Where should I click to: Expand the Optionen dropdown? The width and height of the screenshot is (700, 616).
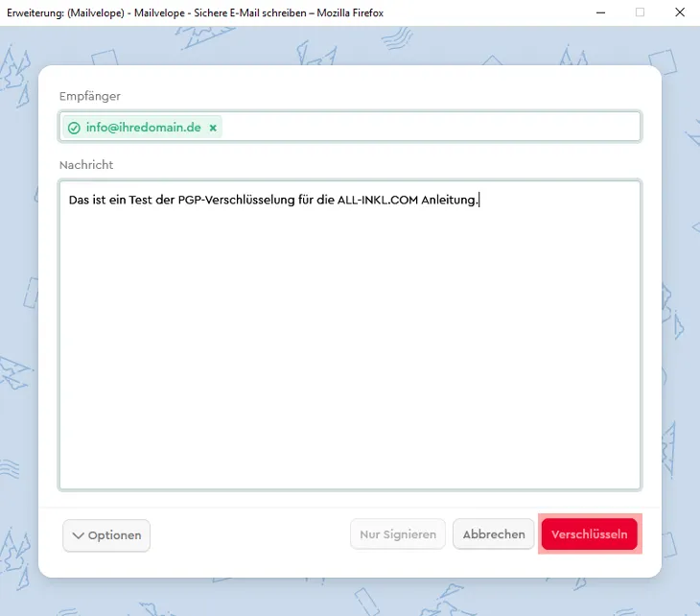coord(106,535)
